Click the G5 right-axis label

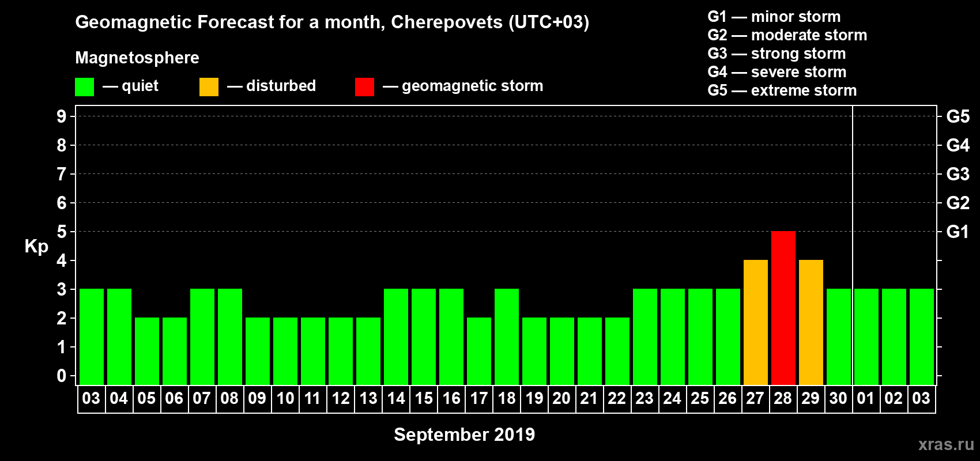[x=958, y=116]
